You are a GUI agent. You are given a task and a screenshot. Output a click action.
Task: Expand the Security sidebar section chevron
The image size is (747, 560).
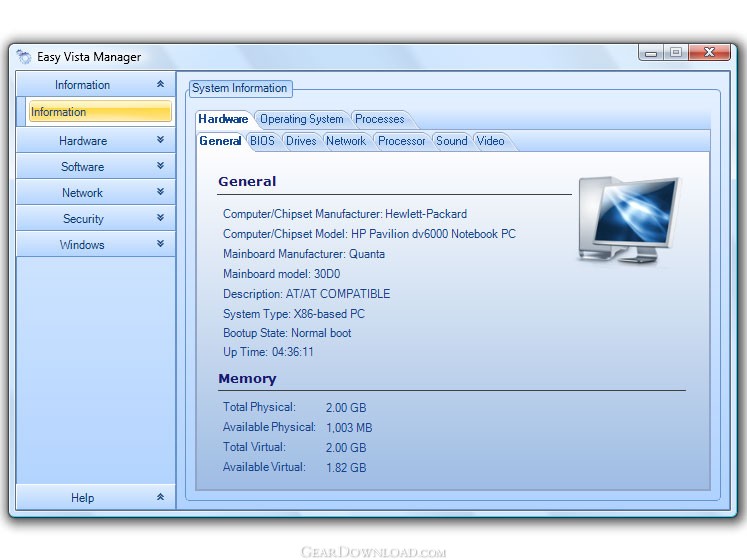point(161,218)
